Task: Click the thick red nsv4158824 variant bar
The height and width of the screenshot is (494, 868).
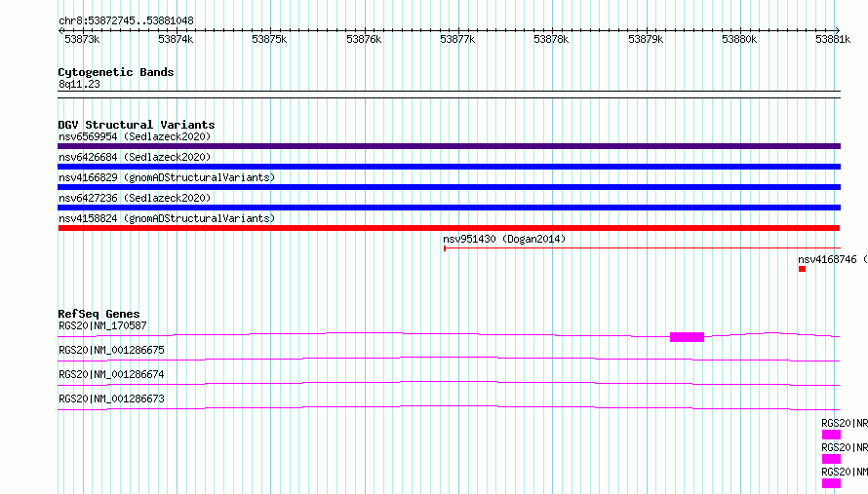Action: click(449, 228)
